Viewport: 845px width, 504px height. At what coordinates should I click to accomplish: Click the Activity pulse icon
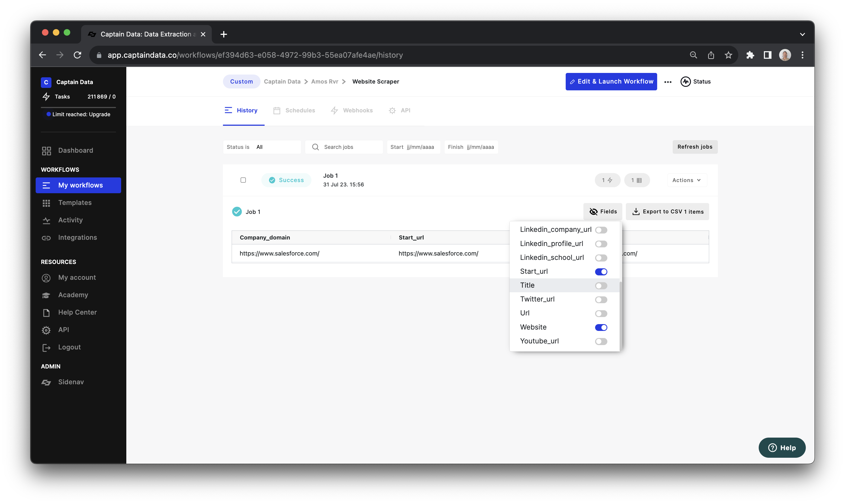pyautogui.click(x=46, y=220)
